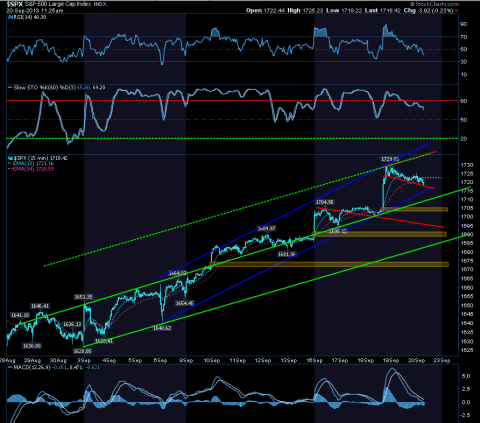Click the yellow support zone near 1672

tap(329, 264)
